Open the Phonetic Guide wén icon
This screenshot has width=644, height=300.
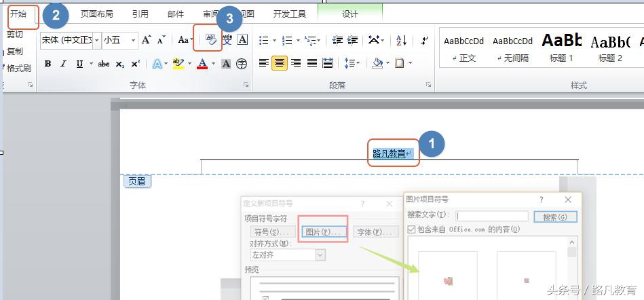(227, 39)
